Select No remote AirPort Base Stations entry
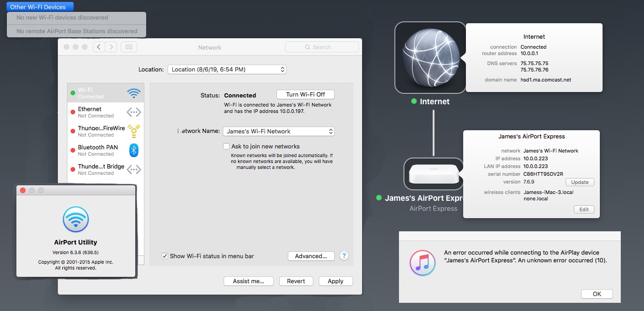 click(77, 31)
